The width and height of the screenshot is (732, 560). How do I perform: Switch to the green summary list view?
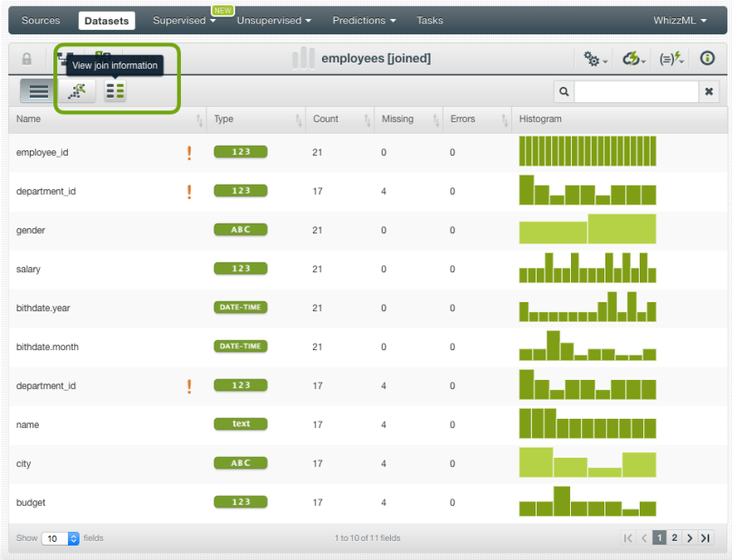(x=115, y=90)
